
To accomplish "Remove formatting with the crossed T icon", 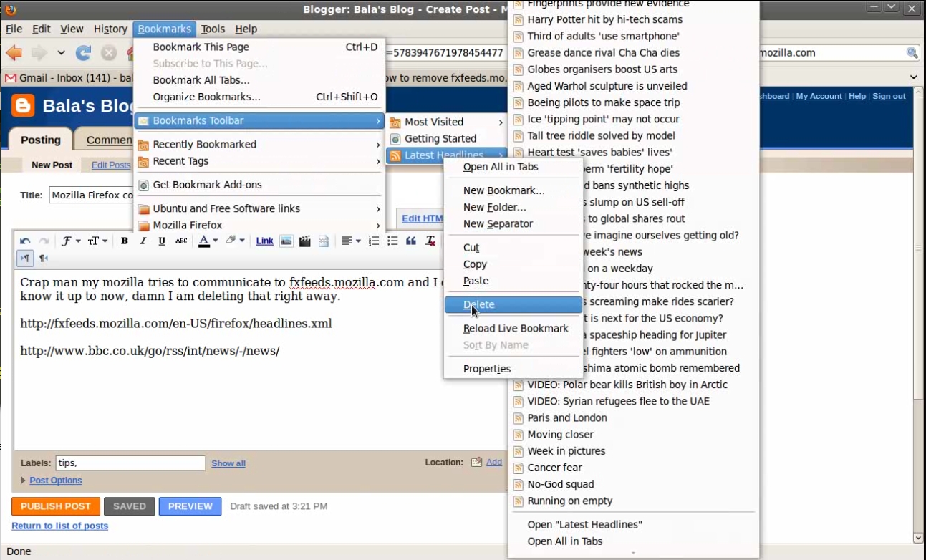I will (430, 241).
